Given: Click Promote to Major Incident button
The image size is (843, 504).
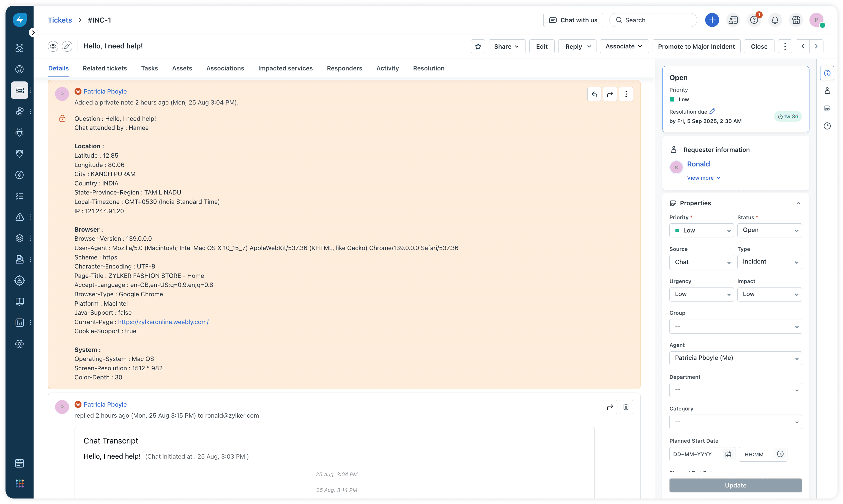Looking at the screenshot, I should [x=696, y=46].
